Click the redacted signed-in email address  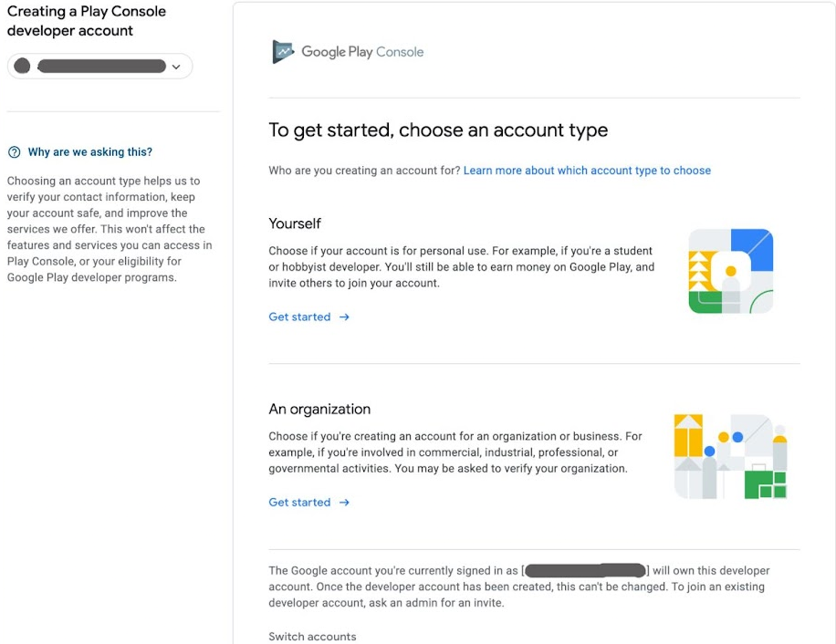click(x=585, y=570)
